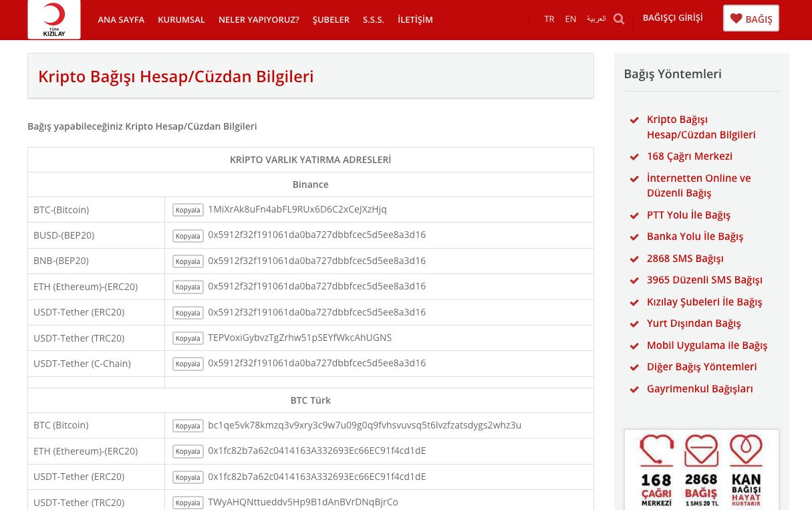
Task: Click the Binance section header
Action: pyautogui.click(x=311, y=184)
